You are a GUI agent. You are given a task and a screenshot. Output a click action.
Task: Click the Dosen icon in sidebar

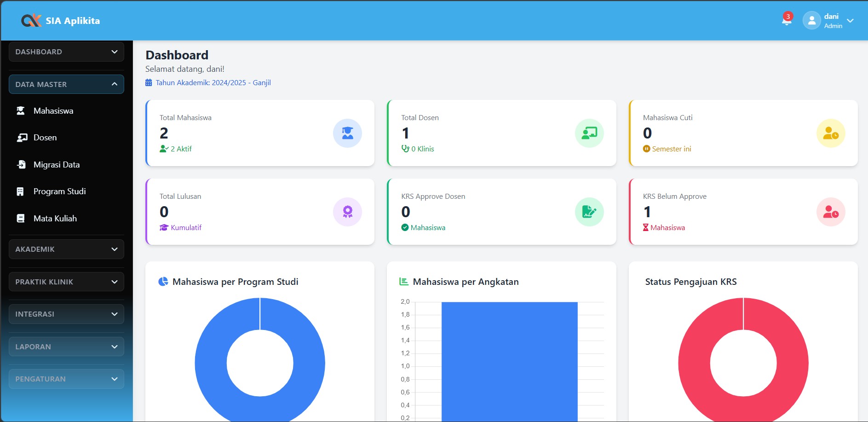coord(21,137)
